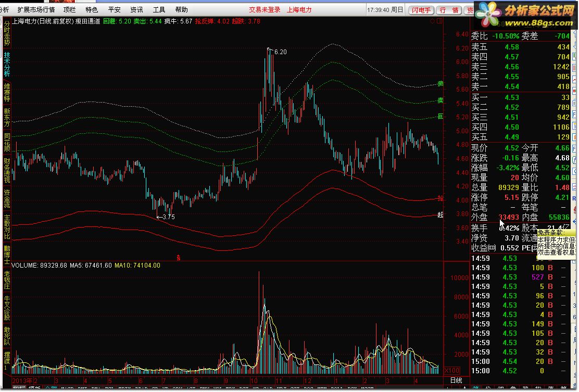Click the 委比 -10.50% value
The width and height of the screenshot is (579, 392).
click(506, 36)
